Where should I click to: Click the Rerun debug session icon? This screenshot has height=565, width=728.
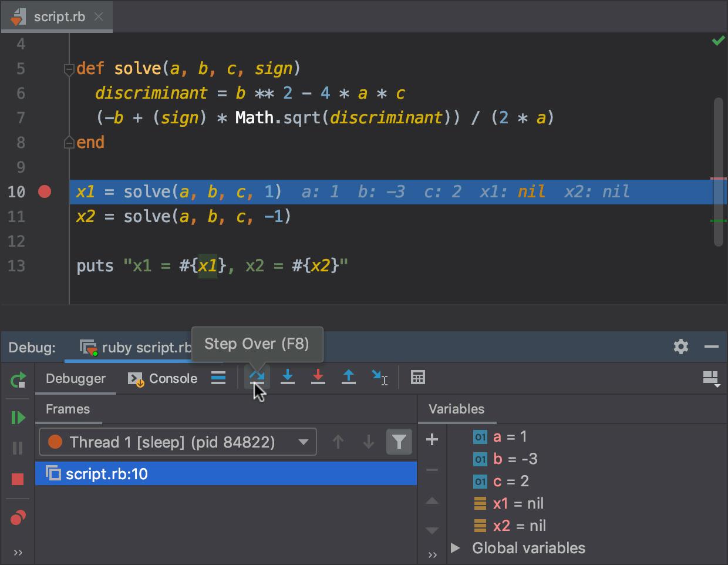pyautogui.click(x=18, y=380)
